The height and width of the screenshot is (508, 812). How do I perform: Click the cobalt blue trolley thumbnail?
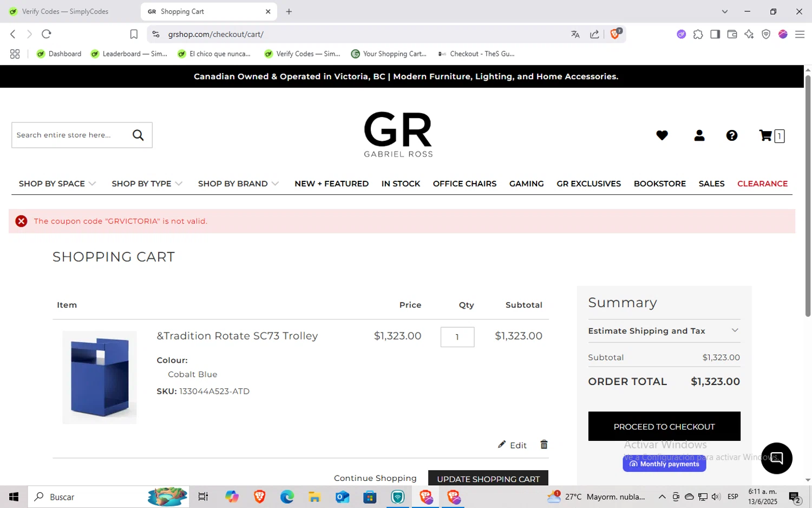(x=100, y=377)
